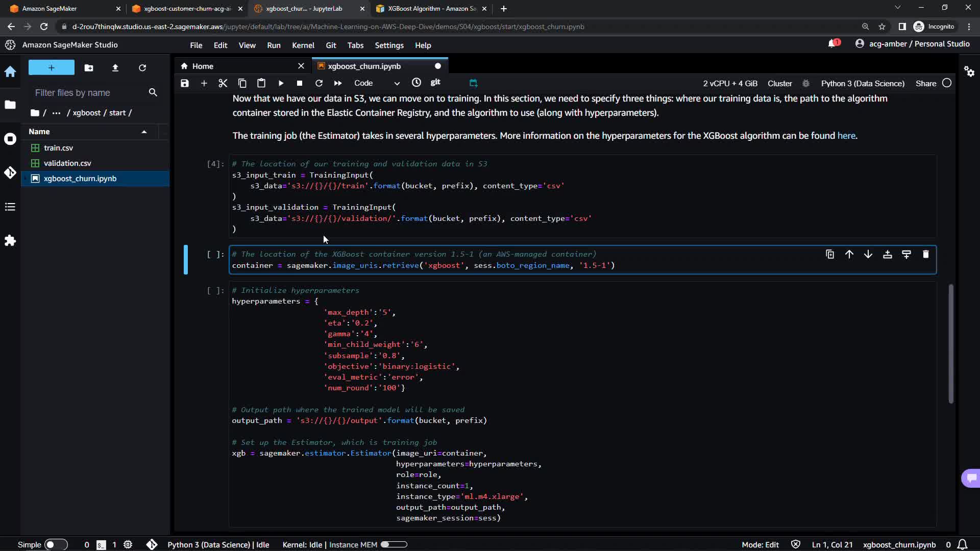Viewport: 980px width, 551px height.
Task: Open the Kernel menu
Action: (x=303, y=45)
